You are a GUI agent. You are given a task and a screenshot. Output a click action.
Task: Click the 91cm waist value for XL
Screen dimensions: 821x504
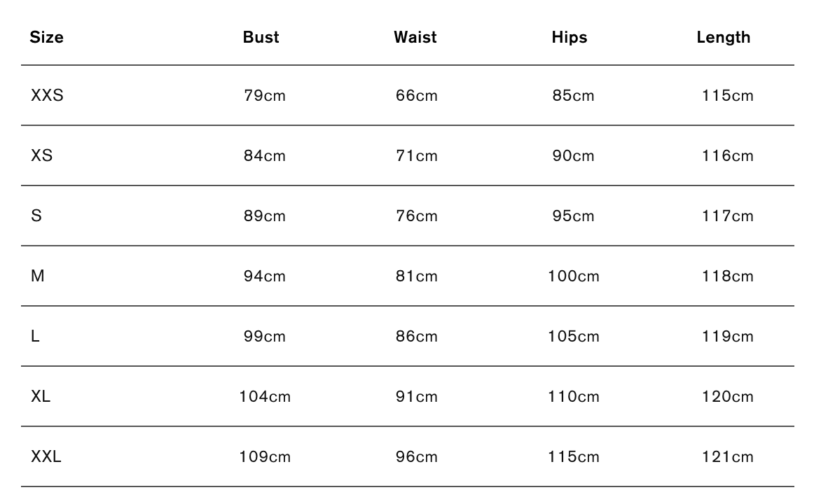click(x=416, y=397)
